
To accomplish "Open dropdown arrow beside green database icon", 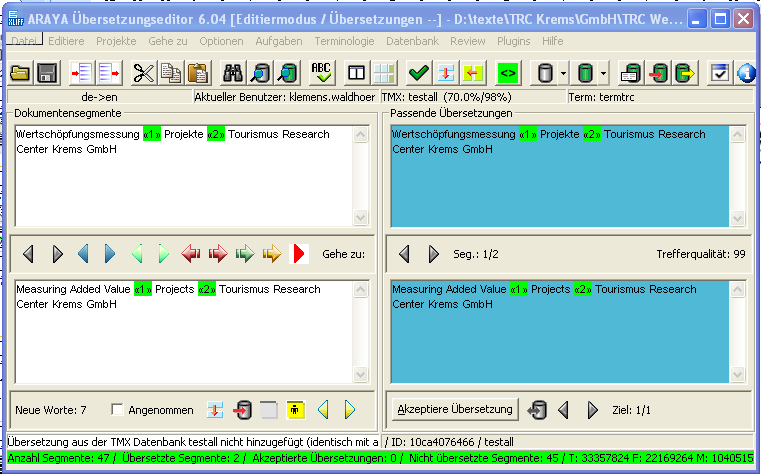I will pyautogui.click(x=605, y=72).
